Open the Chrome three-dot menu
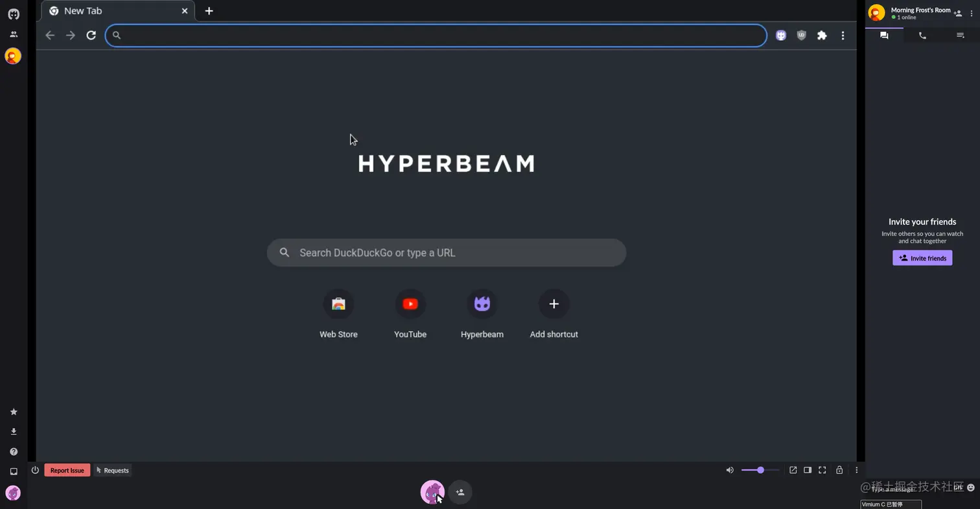 843,36
